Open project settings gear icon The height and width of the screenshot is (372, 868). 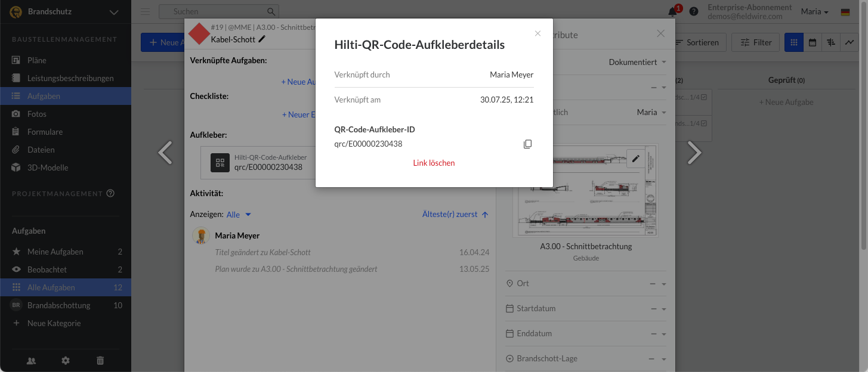tap(66, 360)
